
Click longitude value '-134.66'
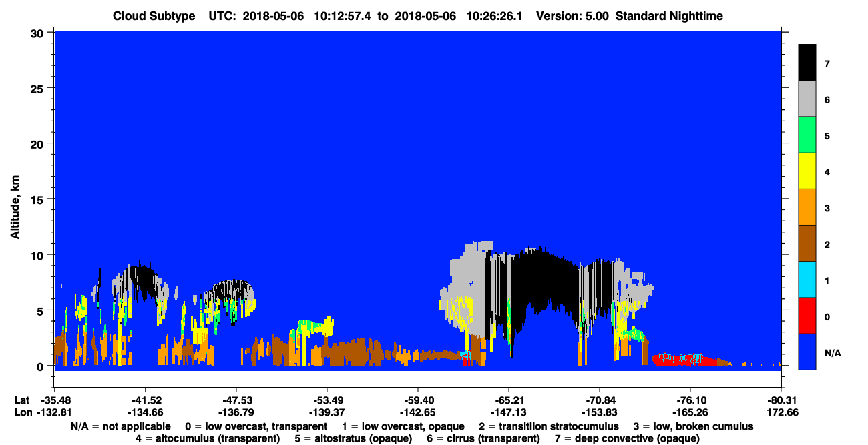pyautogui.click(x=145, y=412)
